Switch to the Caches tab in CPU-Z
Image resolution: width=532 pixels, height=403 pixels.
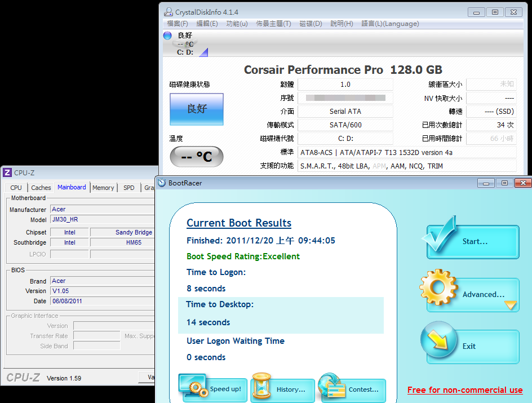coord(41,188)
